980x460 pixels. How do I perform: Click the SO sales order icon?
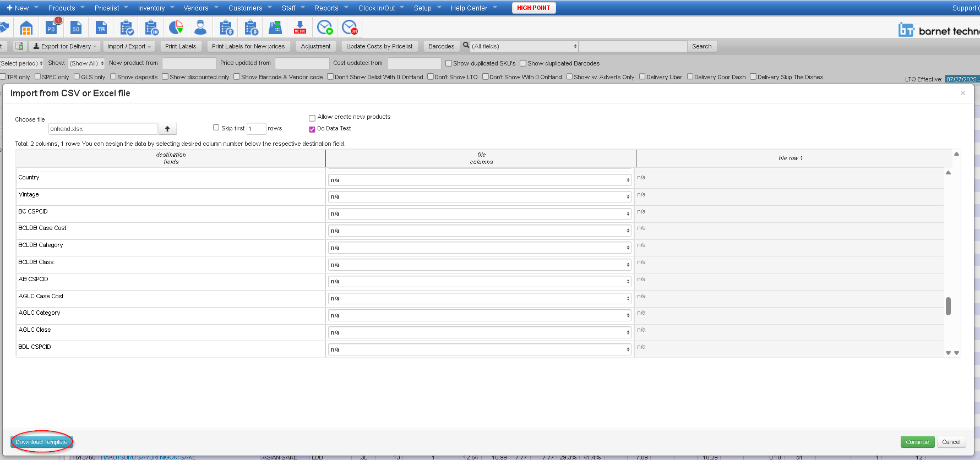(x=76, y=28)
